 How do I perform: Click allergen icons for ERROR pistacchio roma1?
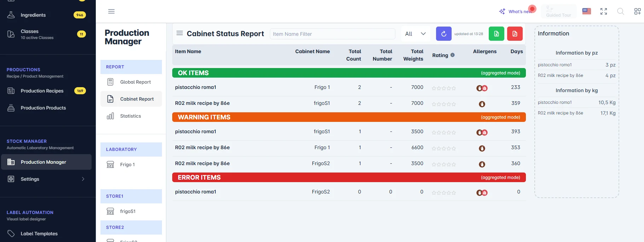(x=482, y=193)
